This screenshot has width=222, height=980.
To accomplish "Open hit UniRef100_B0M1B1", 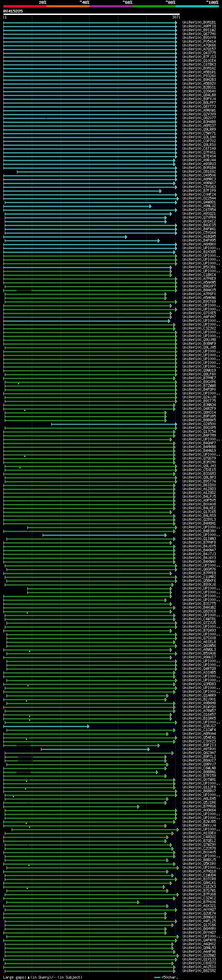I will point(199,23).
